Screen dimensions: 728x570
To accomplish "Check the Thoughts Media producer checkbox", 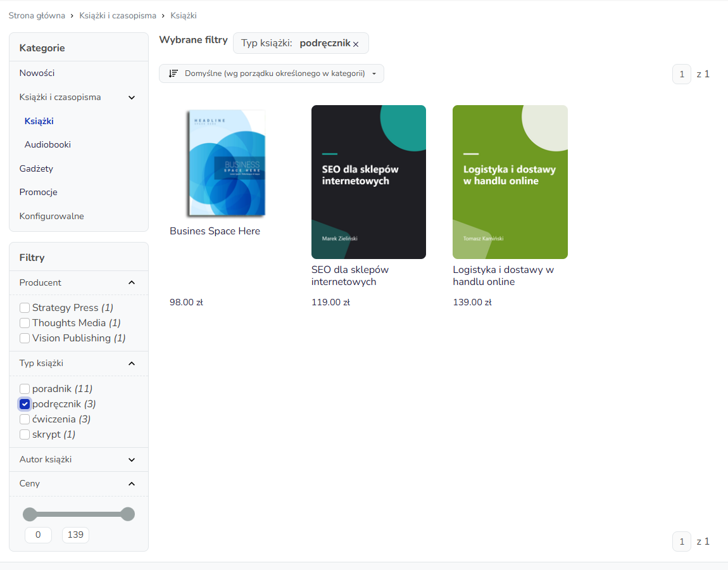I will coord(25,323).
